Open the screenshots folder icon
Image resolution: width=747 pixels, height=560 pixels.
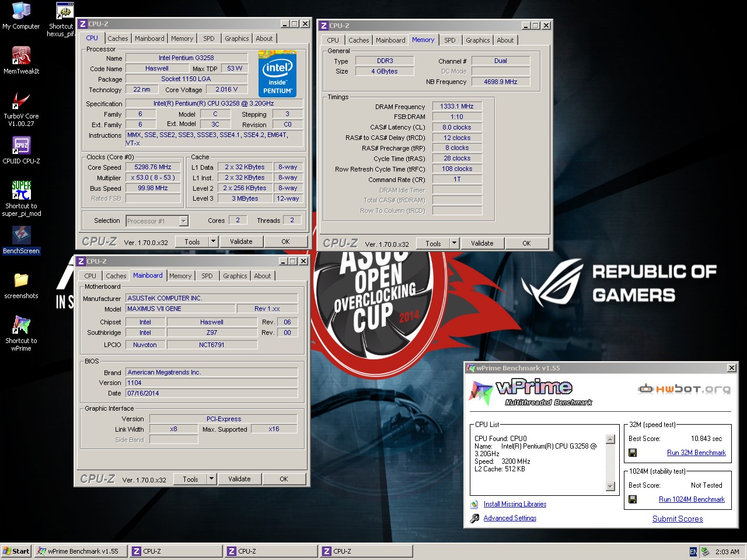21,286
